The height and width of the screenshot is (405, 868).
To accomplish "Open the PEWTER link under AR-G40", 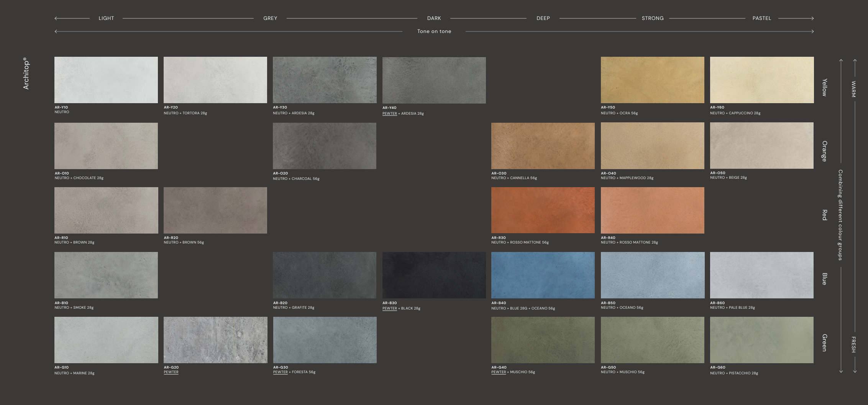I will click(499, 372).
